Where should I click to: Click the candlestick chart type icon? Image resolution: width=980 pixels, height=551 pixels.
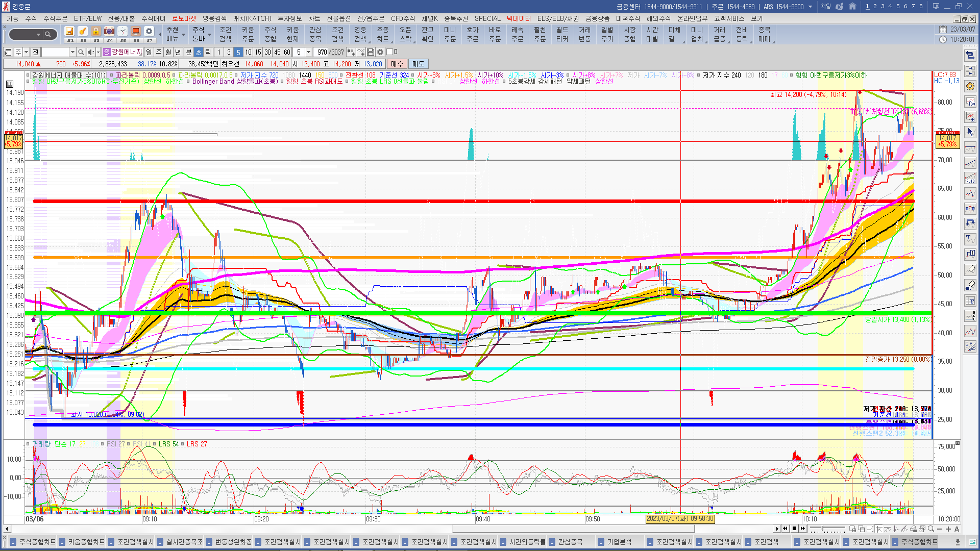970,208
